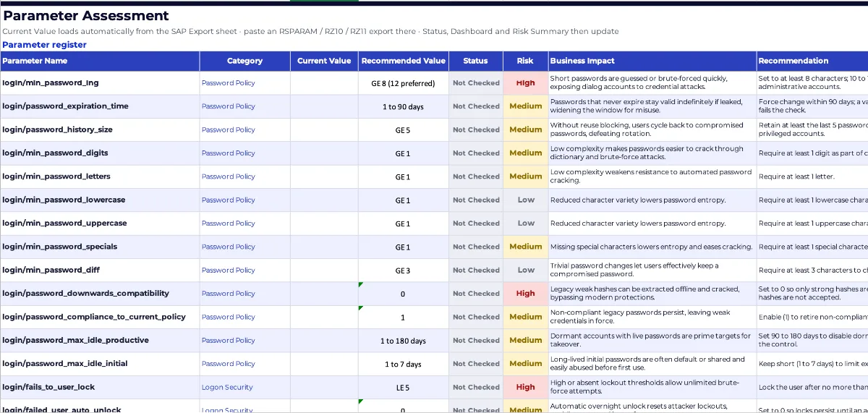Select the login/password_downwards_compatibility parameter cell

100,294
